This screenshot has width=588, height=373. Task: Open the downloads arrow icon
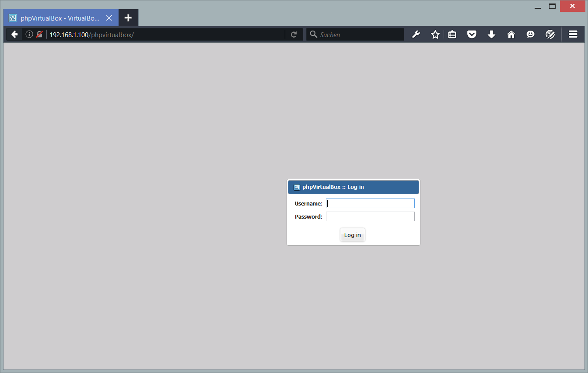(x=491, y=35)
